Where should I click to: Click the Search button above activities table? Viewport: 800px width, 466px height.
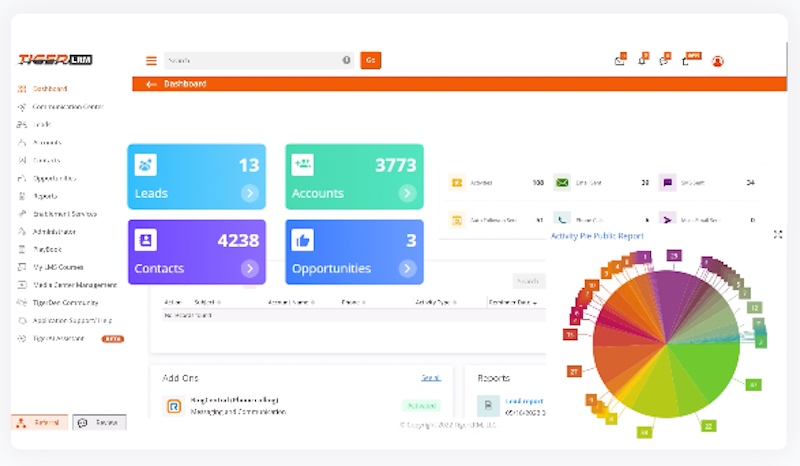(x=528, y=281)
